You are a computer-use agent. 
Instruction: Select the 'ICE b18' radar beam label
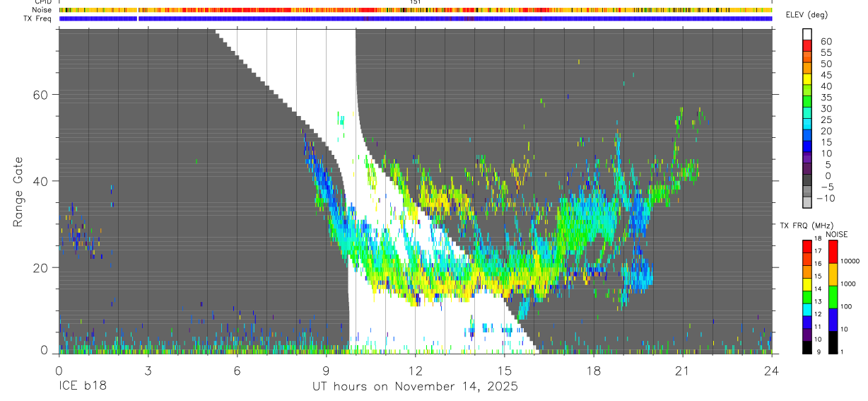coord(82,387)
